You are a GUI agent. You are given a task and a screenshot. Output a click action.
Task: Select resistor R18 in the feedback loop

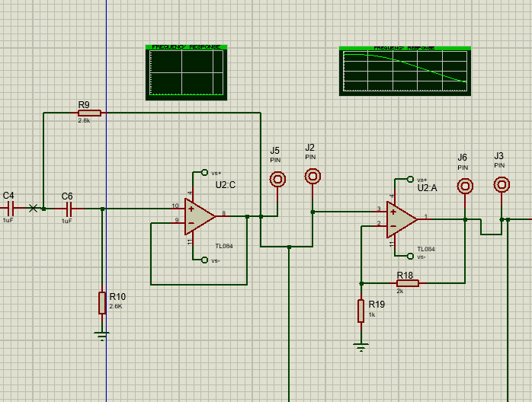408,283
